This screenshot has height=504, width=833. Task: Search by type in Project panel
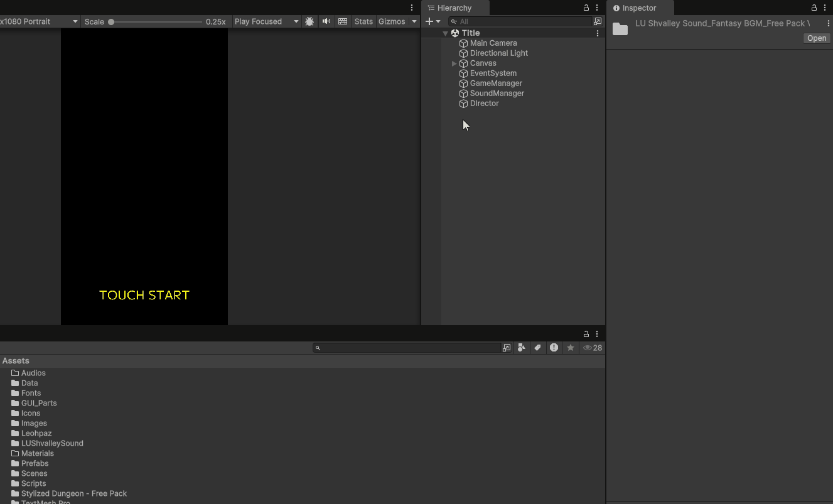[521, 348]
